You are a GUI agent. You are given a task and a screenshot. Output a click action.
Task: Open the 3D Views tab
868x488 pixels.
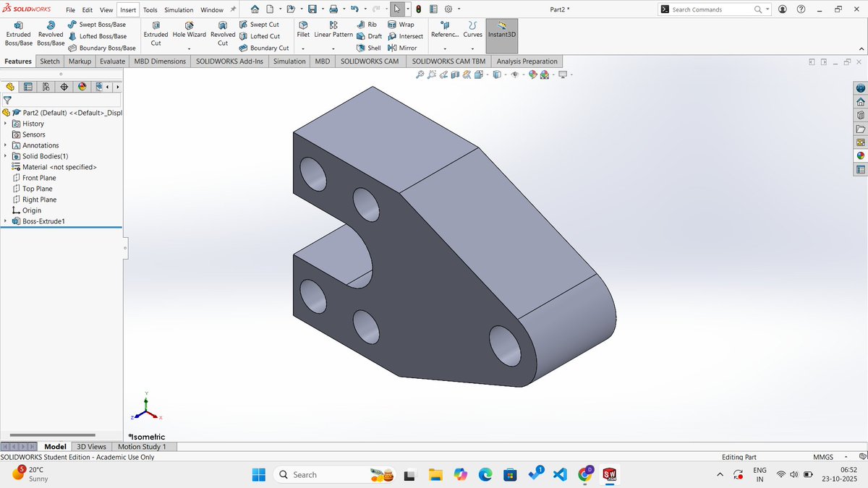92,447
